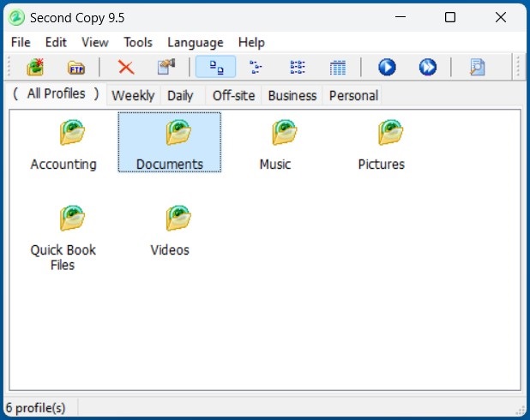530x420 pixels.
Task: Select the Accounting profile icon
Action: pos(72,132)
